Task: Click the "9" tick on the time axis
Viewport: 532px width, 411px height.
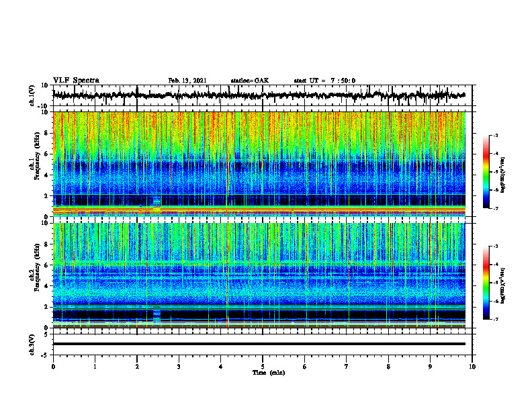Action: 430,367
